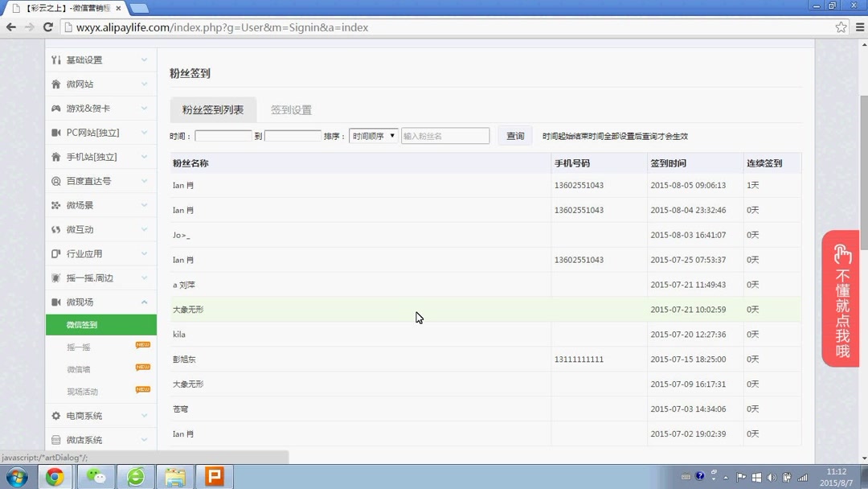Image resolution: width=868 pixels, height=489 pixels.
Task: Click the red 不懂就点我哦 help button
Action: (x=841, y=298)
